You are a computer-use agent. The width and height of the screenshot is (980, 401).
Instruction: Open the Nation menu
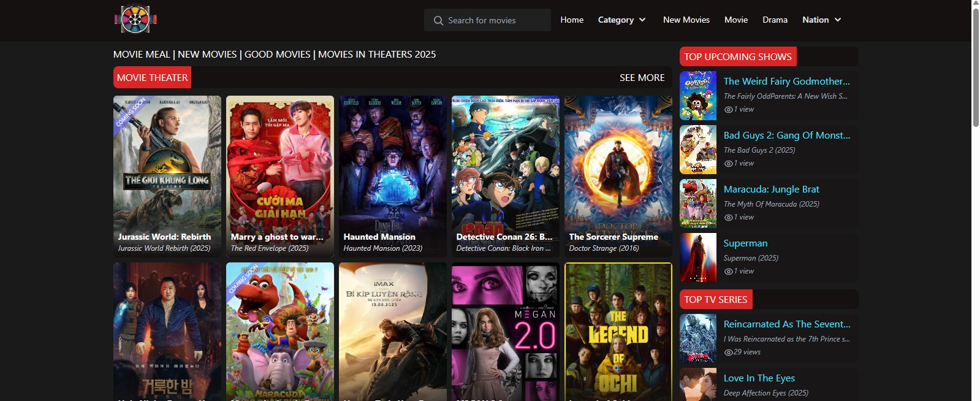point(822,20)
